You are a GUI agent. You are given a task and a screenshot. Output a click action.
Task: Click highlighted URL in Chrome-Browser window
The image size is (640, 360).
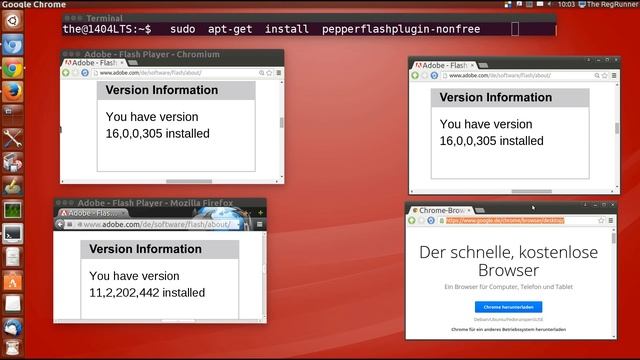505,220
